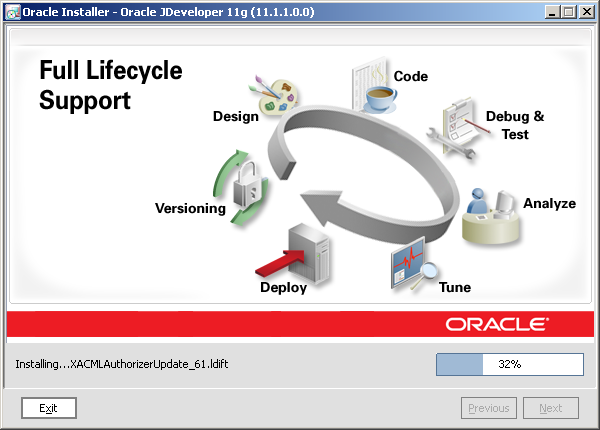Click the Design paint palette icon
600x430 pixels.
click(273, 94)
